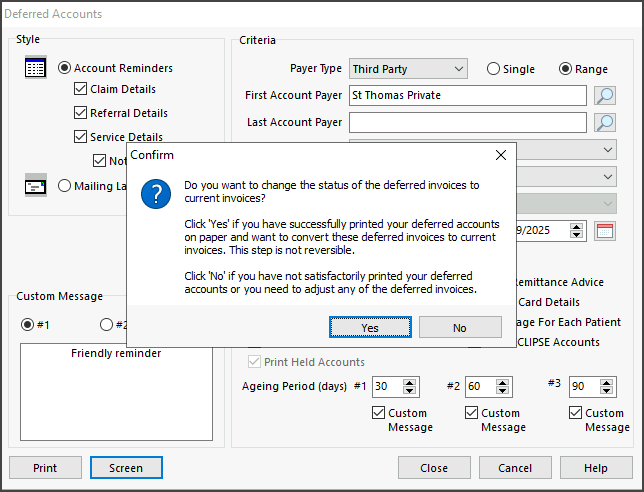The image size is (644, 492).
Task: Toggle the Service Details checkbox
Action: coord(80,136)
